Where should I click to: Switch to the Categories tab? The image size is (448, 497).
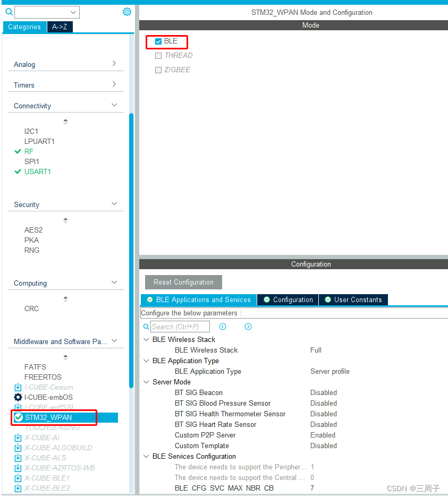click(24, 27)
